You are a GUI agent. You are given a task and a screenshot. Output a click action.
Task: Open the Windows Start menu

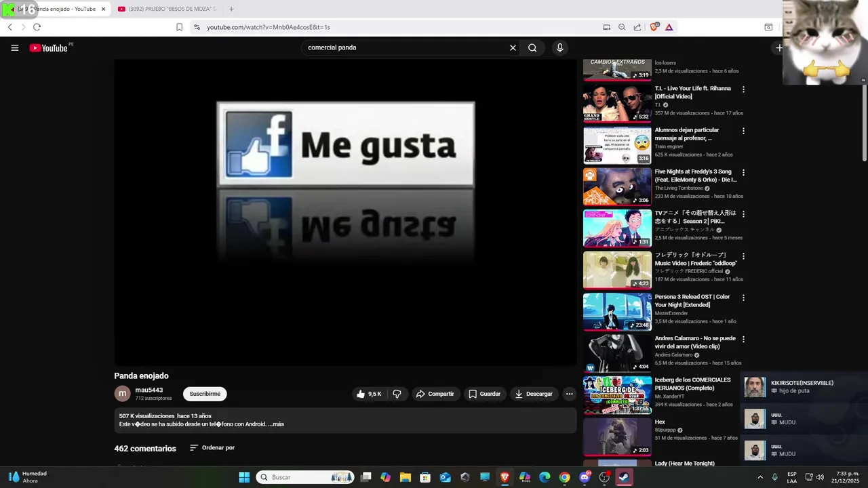click(x=244, y=477)
